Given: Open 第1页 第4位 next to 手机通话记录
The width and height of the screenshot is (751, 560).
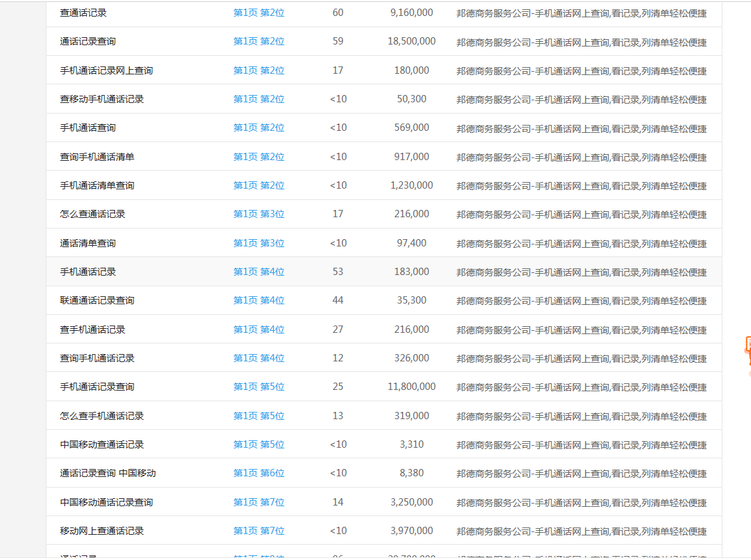Looking at the screenshot, I should (258, 271).
